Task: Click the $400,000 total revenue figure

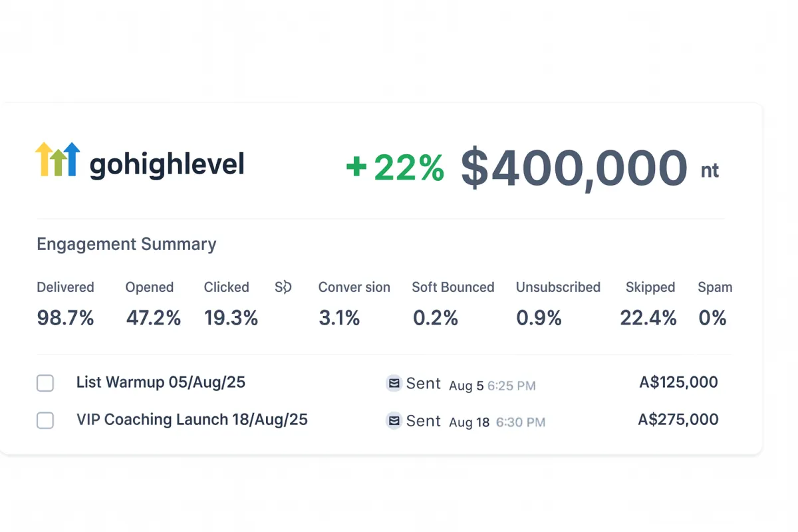Action: point(574,168)
